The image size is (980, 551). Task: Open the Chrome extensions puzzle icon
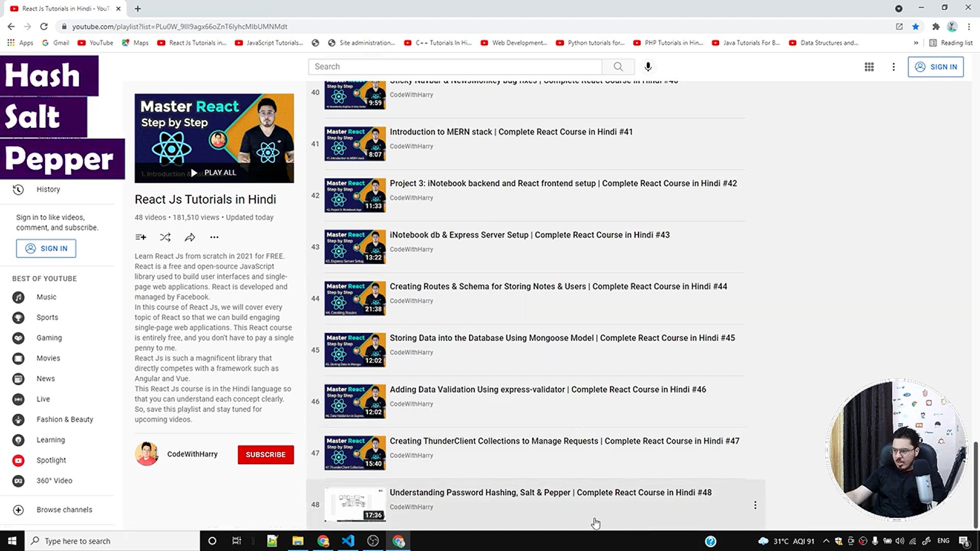[936, 27]
